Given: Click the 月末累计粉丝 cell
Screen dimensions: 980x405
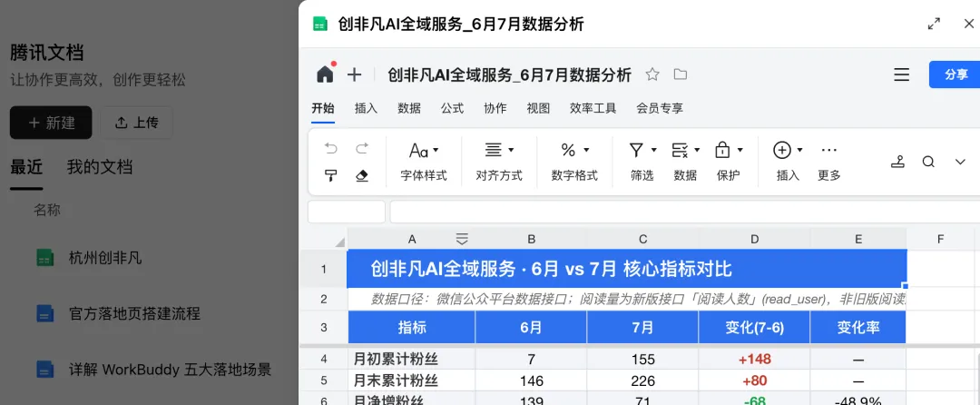Looking at the screenshot, I should (411, 380).
